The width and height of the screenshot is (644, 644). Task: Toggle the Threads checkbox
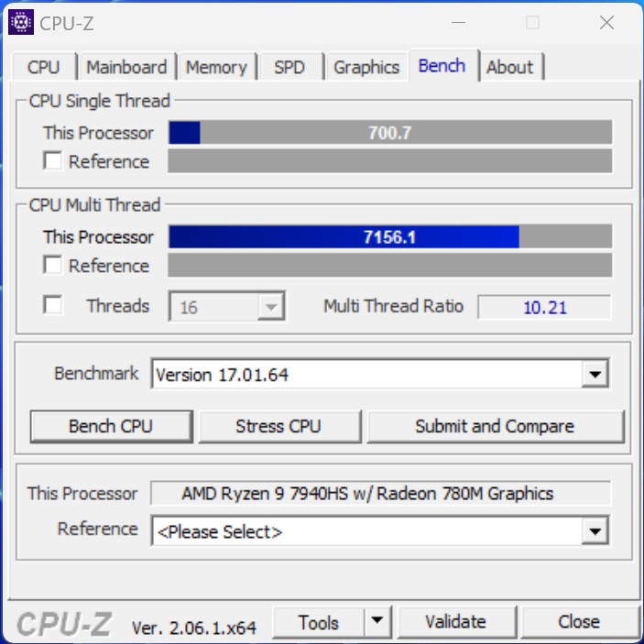coord(52,305)
